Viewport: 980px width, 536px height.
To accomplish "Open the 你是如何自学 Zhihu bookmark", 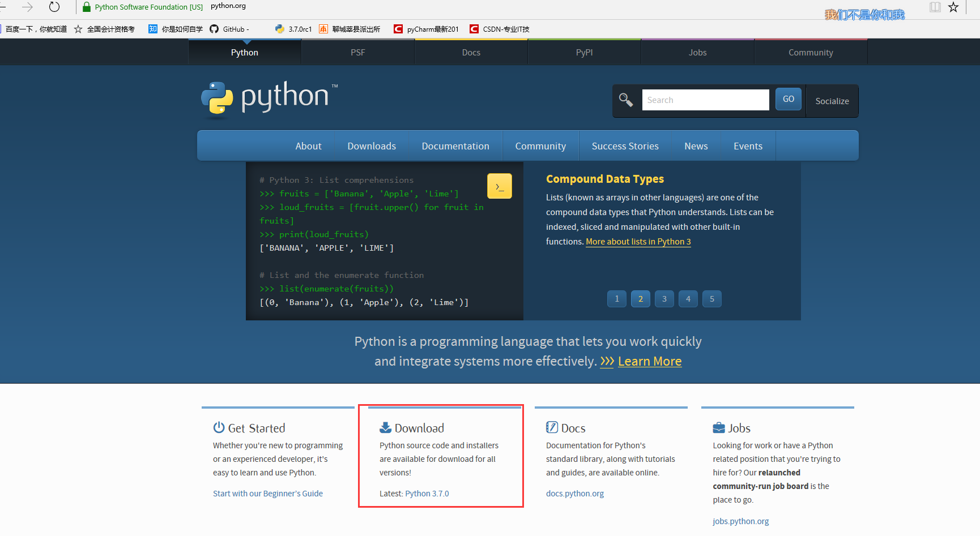I will (176, 29).
